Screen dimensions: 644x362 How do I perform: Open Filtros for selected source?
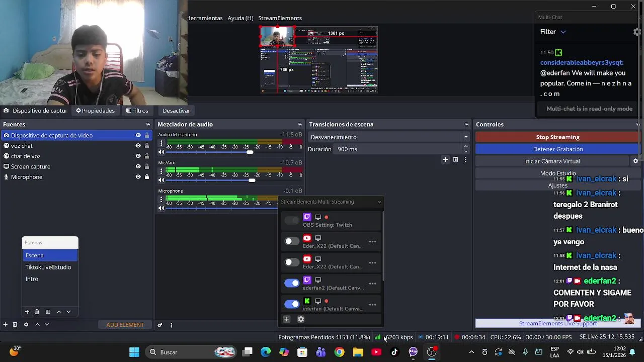tap(137, 111)
